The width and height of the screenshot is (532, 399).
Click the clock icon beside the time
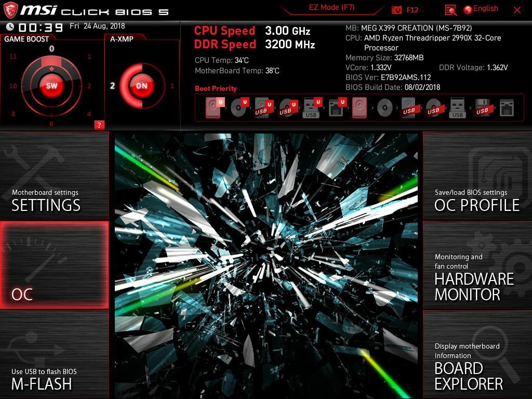(10, 27)
